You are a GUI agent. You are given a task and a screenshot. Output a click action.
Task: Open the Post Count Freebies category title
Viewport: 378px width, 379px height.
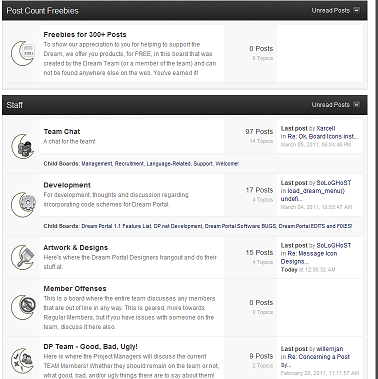click(42, 11)
